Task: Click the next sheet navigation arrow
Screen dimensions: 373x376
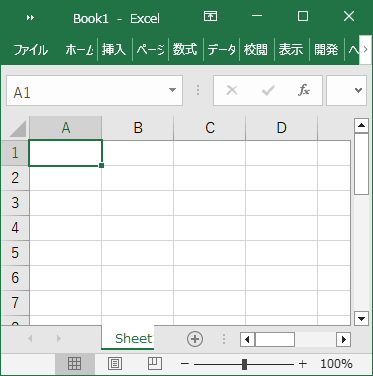Action: pyautogui.click(x=59, y=339)
